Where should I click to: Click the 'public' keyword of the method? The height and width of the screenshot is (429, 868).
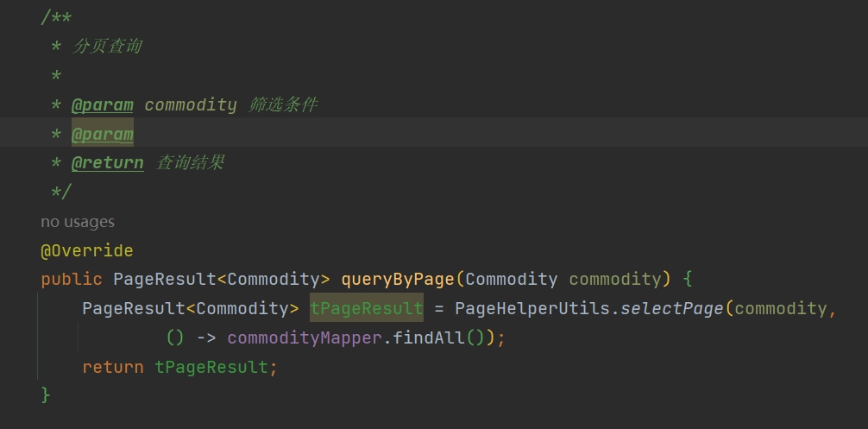(72, 280)
